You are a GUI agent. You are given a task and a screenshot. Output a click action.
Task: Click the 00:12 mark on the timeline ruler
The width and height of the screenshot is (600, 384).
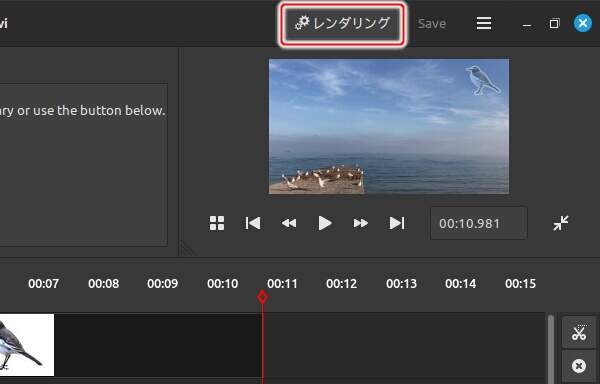[x=341, y=284]
